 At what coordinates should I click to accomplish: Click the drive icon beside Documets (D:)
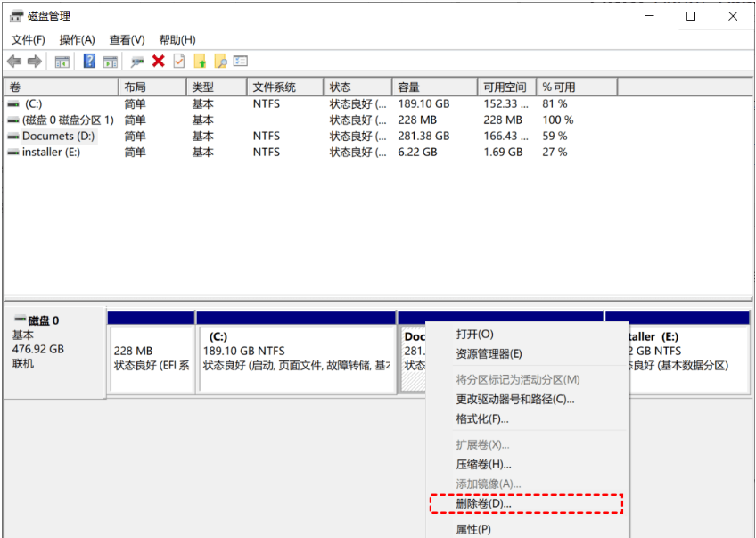pos(13,137)
